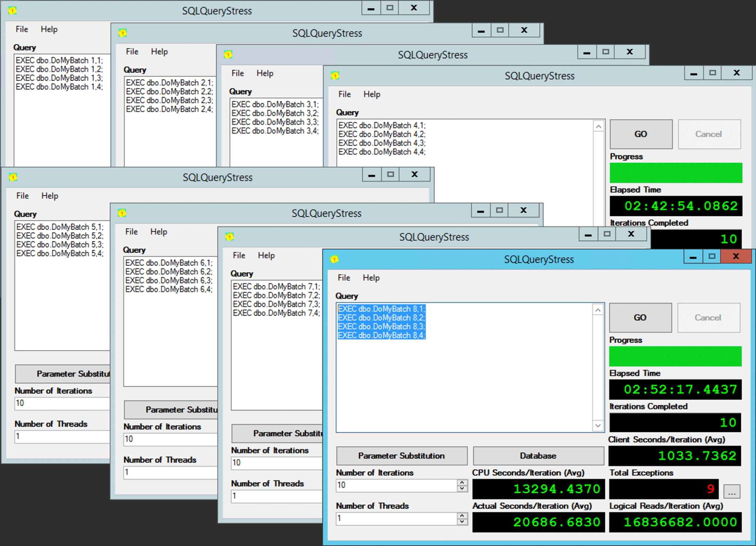Click the Cancel button in the batch 4 window
Viewport: 756px width, 546px height.
coord(709,134)
